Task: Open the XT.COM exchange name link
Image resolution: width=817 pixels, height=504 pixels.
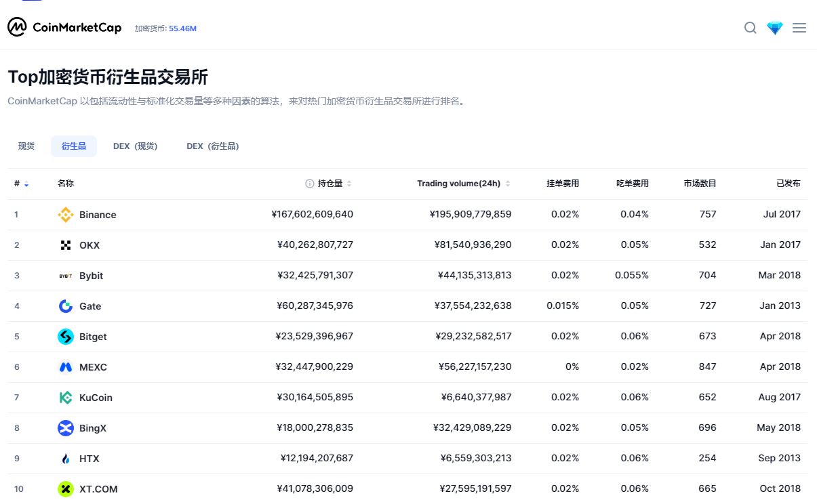Action: click(x=98, y=489)
